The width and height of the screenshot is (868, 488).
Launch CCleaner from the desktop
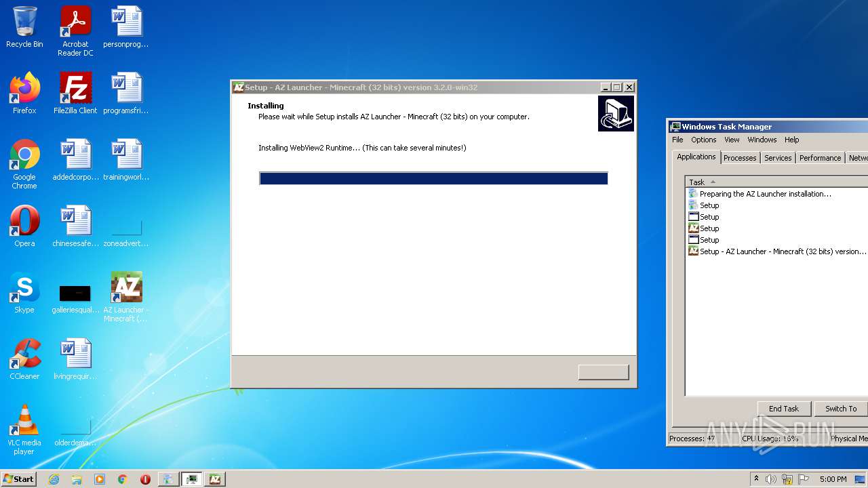(24, 359)
